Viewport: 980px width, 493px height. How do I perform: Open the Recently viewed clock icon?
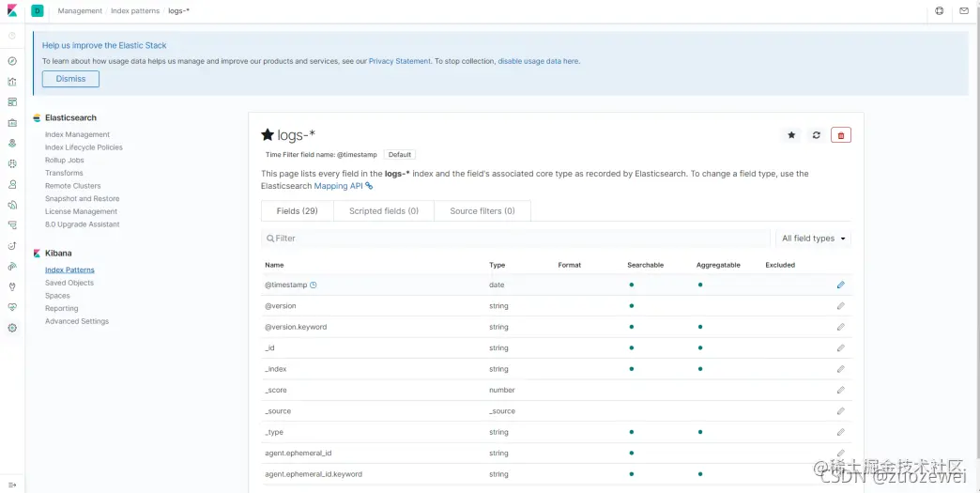point(12,36)
